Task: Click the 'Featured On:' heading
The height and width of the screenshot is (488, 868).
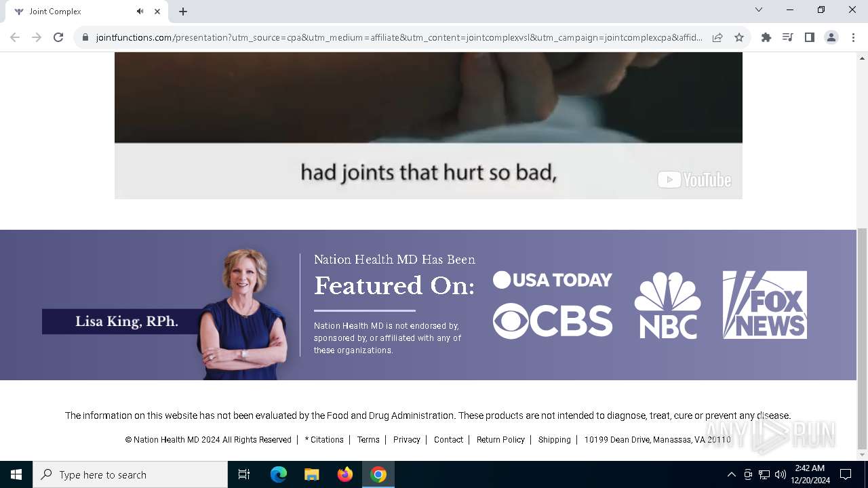Action: click(x=394, y=285)
